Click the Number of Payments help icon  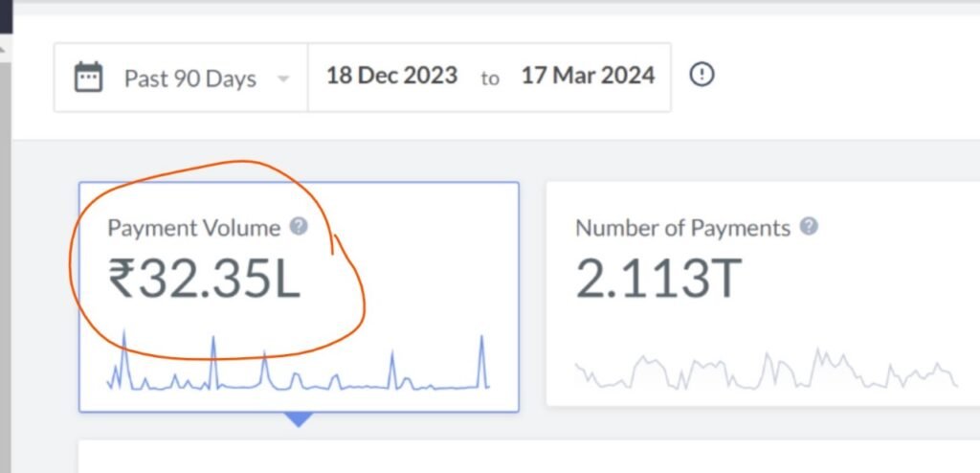[809, 227]
